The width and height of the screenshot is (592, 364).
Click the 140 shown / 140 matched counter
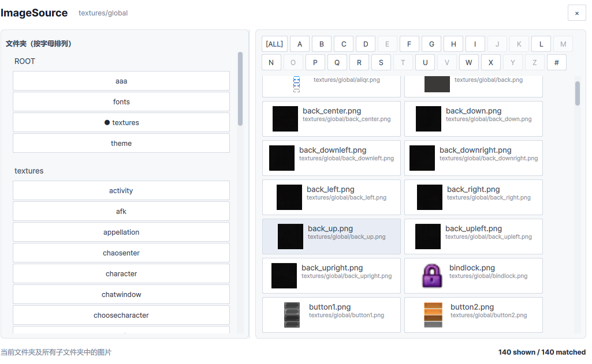(x=542, y=352)
